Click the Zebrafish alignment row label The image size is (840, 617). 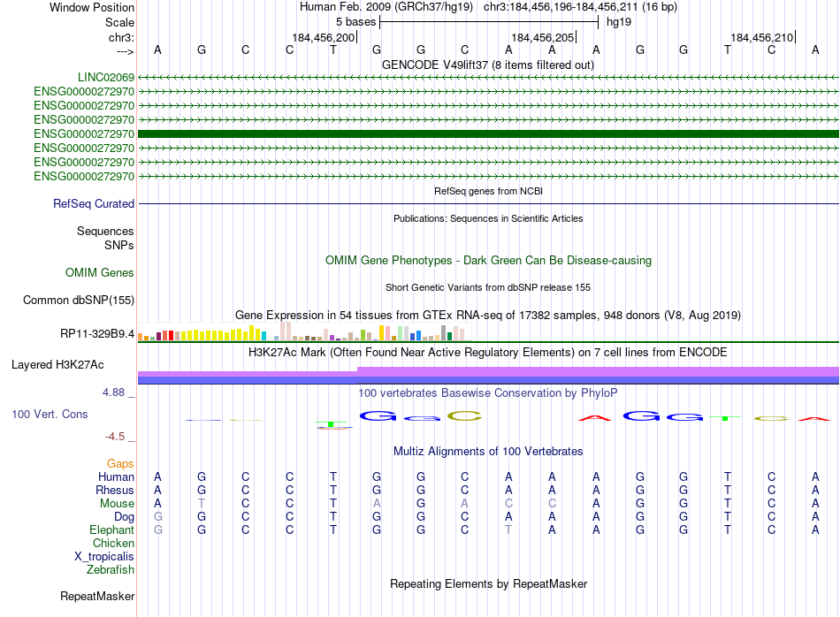[111, 570]
